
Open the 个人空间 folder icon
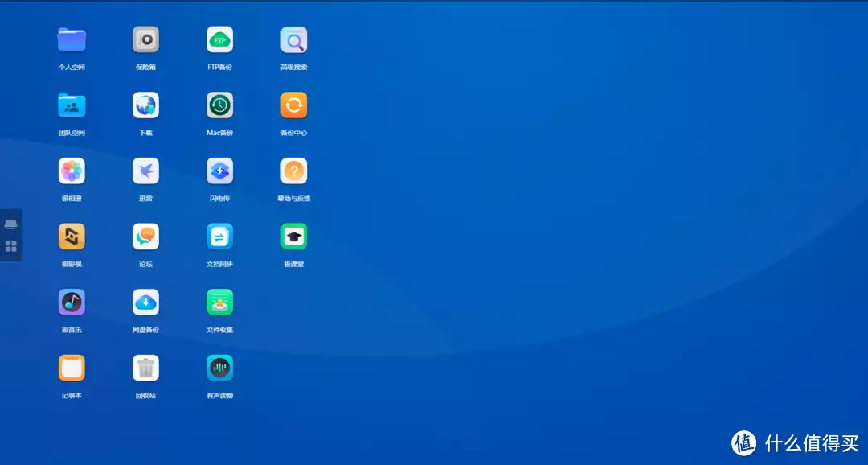(x=72, y=39)
